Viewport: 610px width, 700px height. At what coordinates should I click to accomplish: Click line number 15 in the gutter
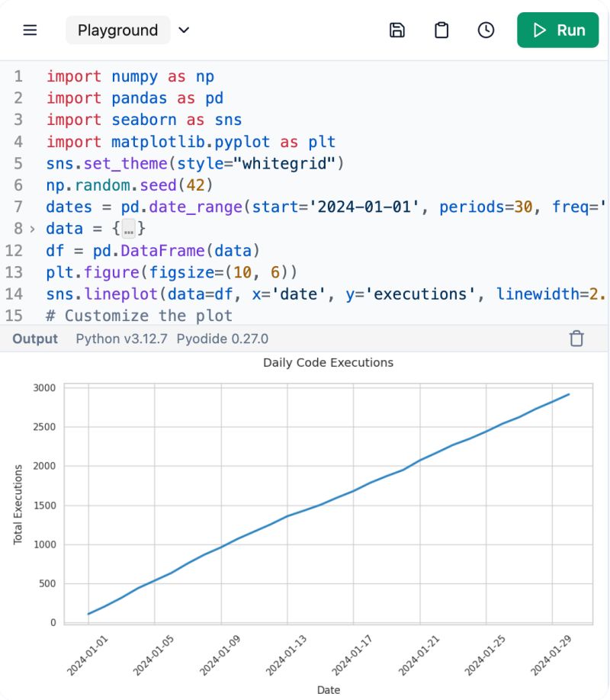pos(14,316)
